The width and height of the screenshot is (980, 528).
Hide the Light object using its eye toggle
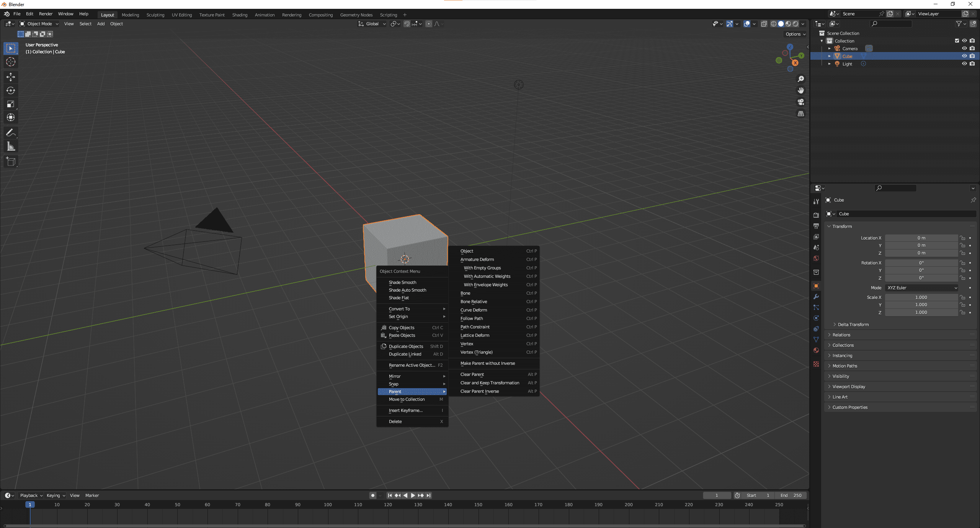pyautogui.click(x=965, y=64)
